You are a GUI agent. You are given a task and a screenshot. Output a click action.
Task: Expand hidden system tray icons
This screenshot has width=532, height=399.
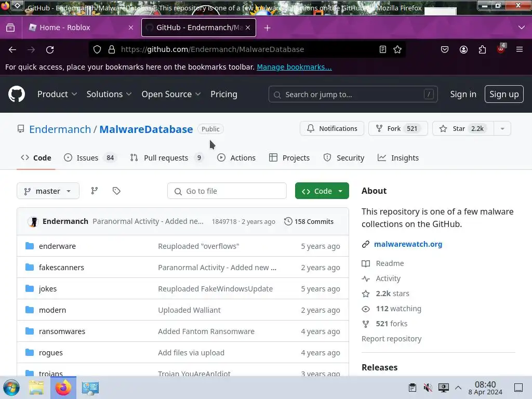click(458, 388)
